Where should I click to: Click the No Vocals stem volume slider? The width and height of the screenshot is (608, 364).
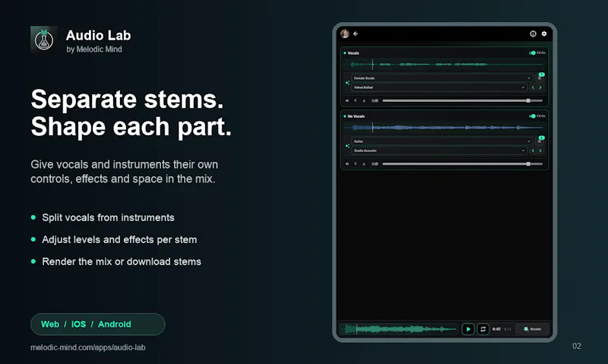(x=462, y=163)
